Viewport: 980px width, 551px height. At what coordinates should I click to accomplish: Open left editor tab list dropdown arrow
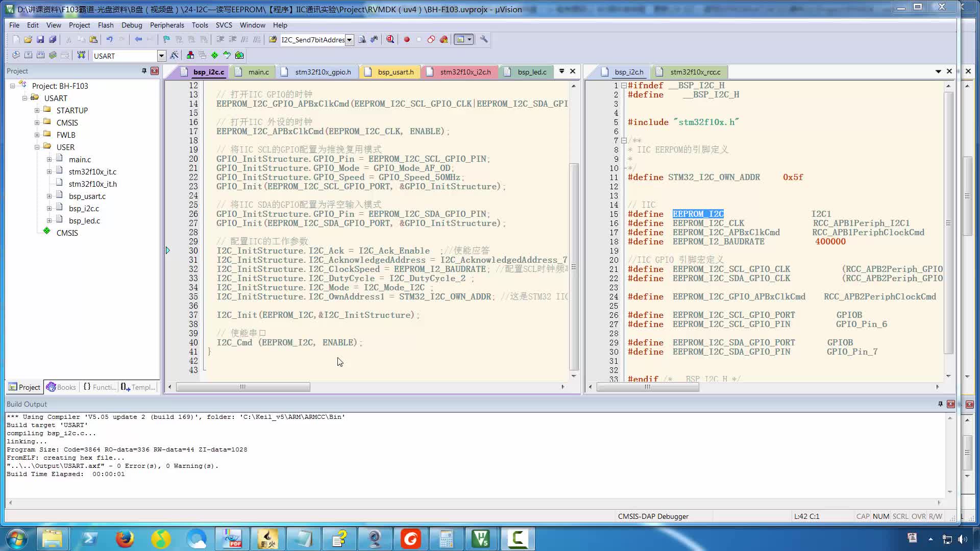point(561,71)
